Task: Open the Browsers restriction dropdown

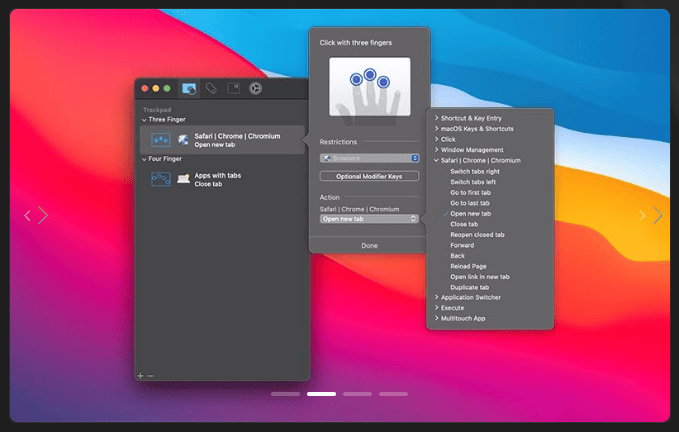Action: click(369, 158)
